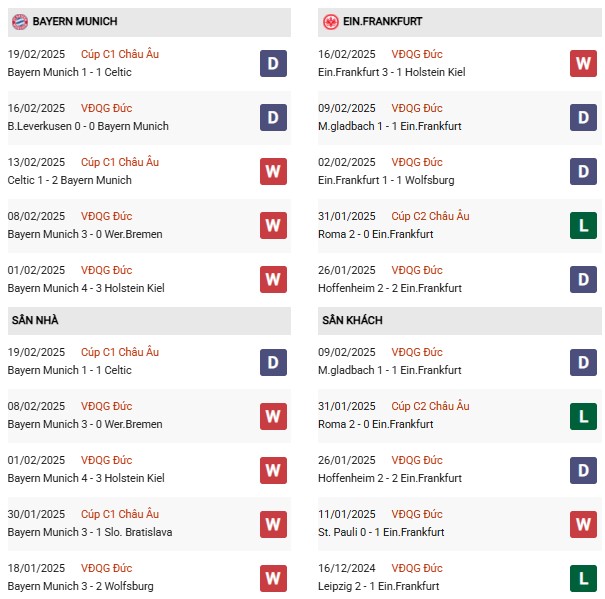Open the Bayern Munich 4 - 3 Holstein Kiel match under Bayern Munich

pyautogui.click(x=86, y=288)
